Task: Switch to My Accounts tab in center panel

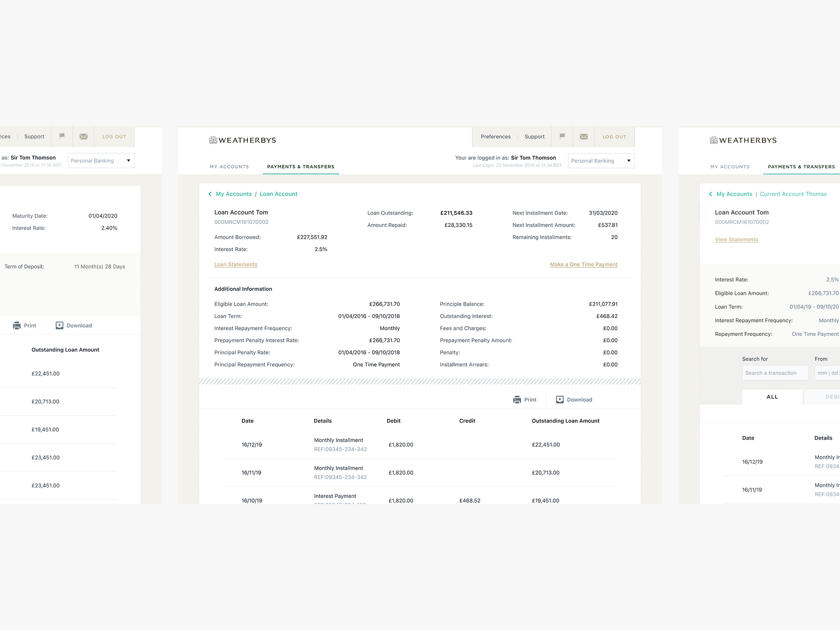Action: coord(229,167)
